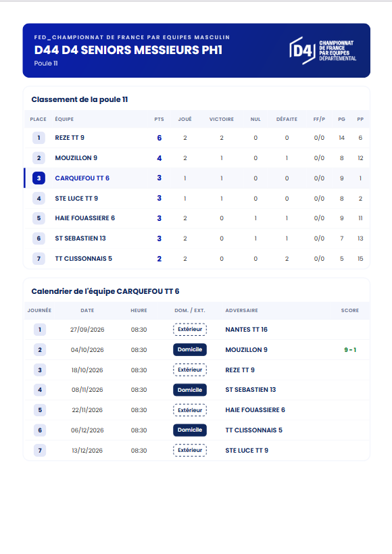Image resolution: width=392 pixels, height=554 pixels.
Task: Select STE LUCE TT 9 in the standings table
Action: click(76, 199)
